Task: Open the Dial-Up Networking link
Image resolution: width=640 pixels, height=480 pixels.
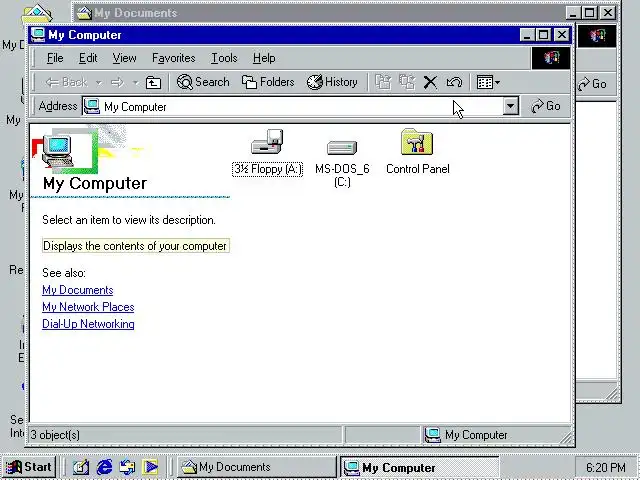Action: 88,324
